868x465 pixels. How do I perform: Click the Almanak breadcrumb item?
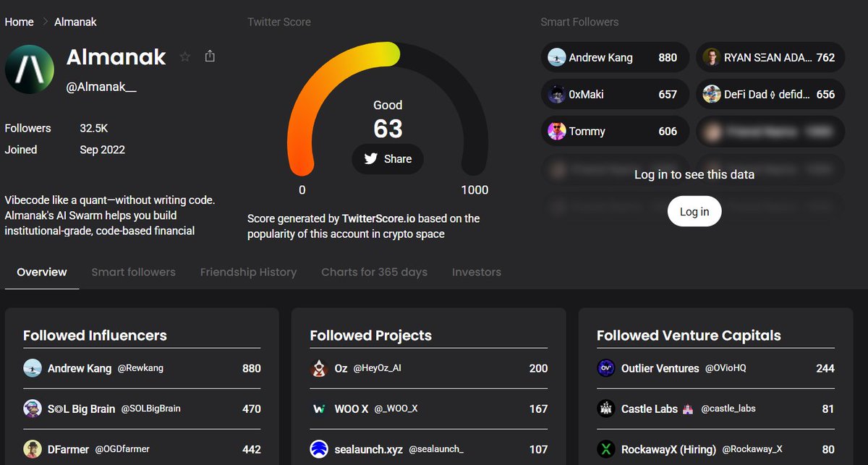click(75, 22)
